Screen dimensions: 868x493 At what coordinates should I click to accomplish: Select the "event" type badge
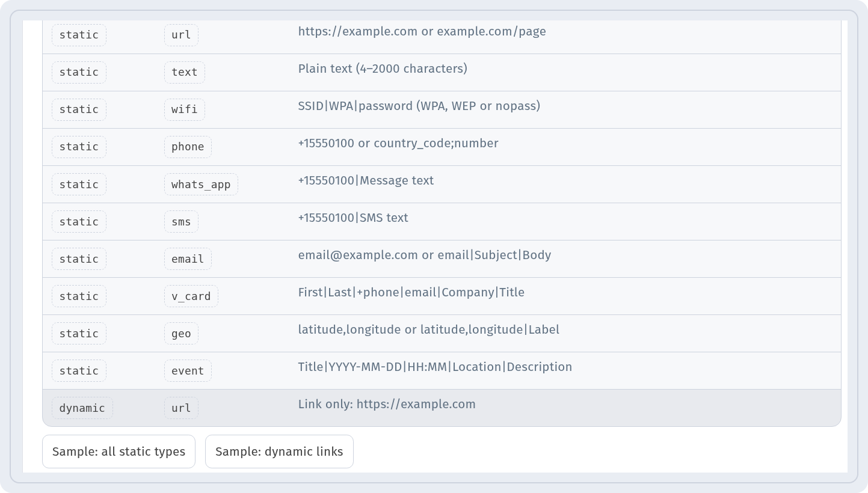188,371
